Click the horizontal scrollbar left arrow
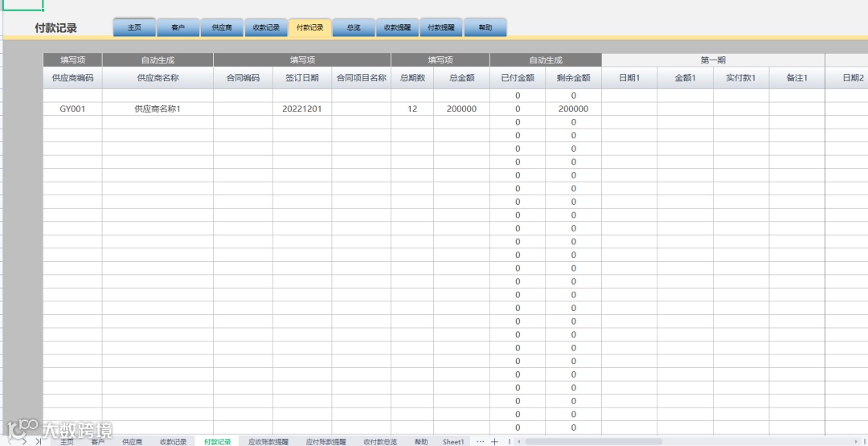This screenshot has height=446, width=868. click(518, 441)
